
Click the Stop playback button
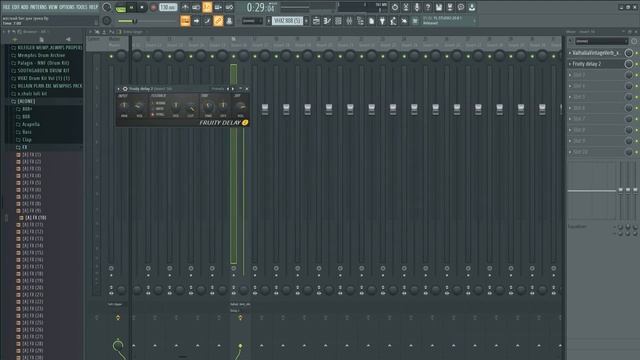click(x=142, y=7)
